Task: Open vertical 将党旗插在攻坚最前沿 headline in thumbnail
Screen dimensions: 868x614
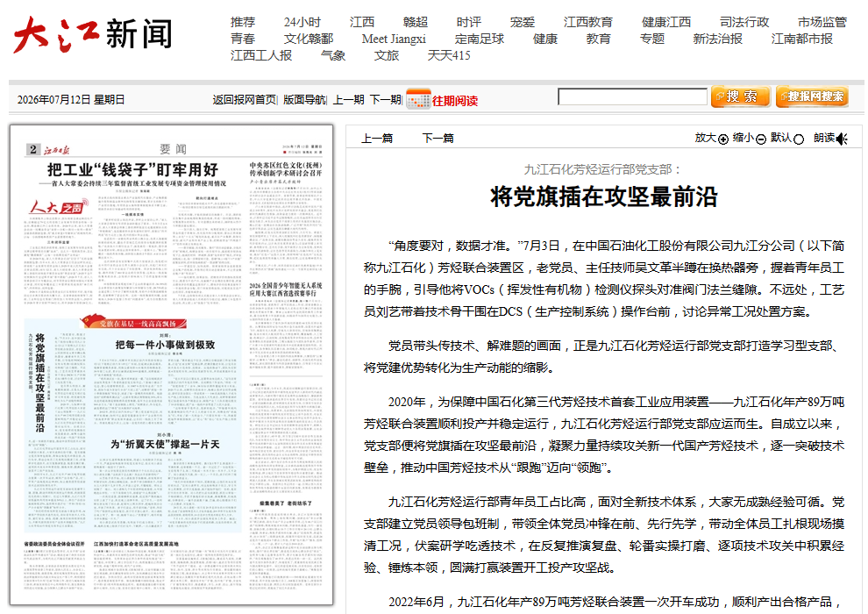Action: pos(39,382)
